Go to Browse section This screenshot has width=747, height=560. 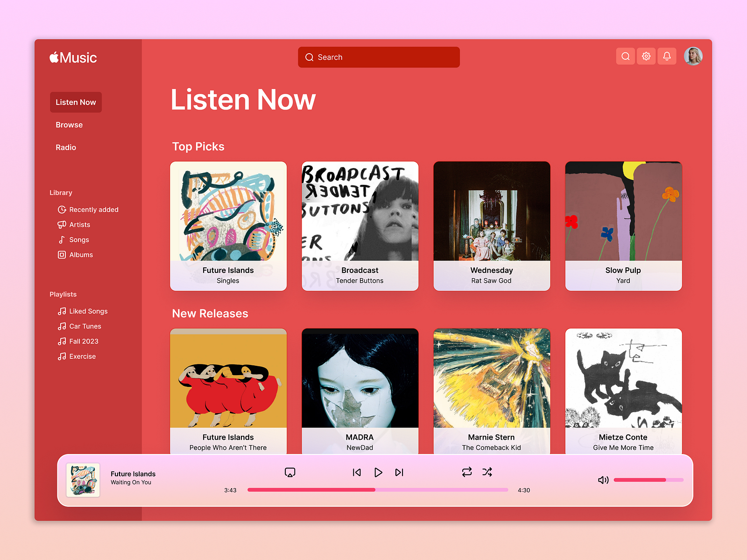69,125
